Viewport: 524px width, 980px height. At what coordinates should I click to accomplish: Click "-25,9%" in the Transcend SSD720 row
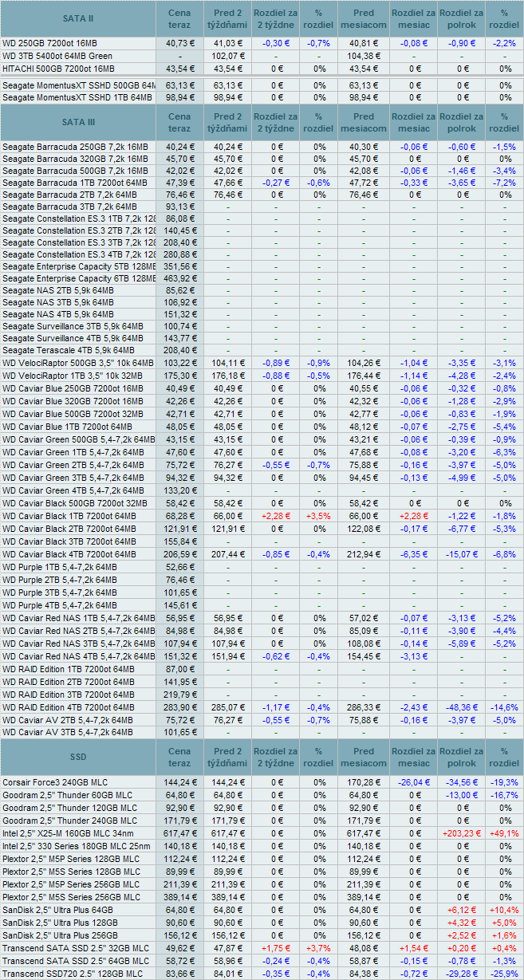pyautogui.click(x=504, y=974)
